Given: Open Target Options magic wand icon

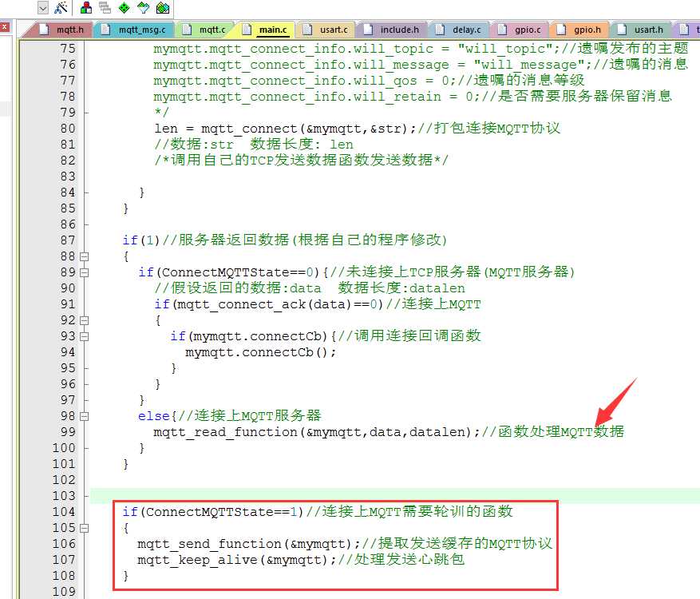Looking at the screenshot, I should tap(61, 7).
